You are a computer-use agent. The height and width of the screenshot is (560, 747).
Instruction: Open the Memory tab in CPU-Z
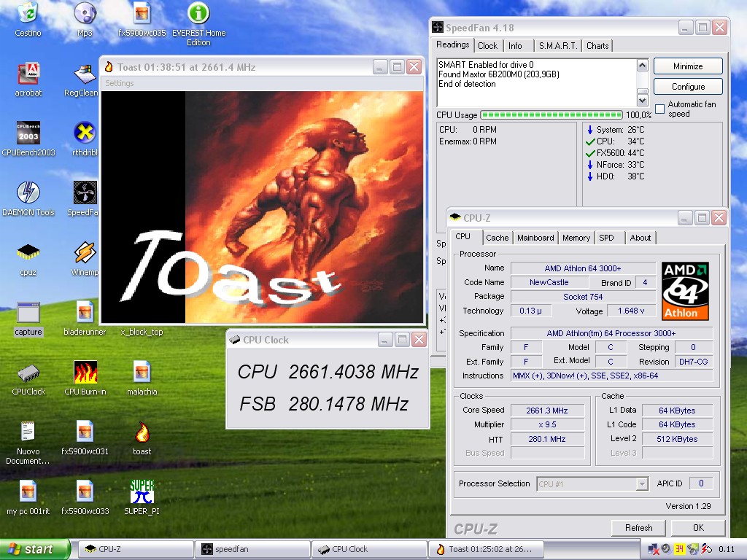pos(576,238)
